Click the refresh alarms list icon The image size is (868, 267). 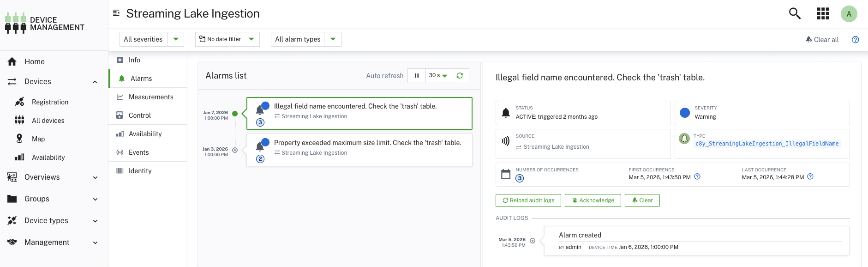460,75
